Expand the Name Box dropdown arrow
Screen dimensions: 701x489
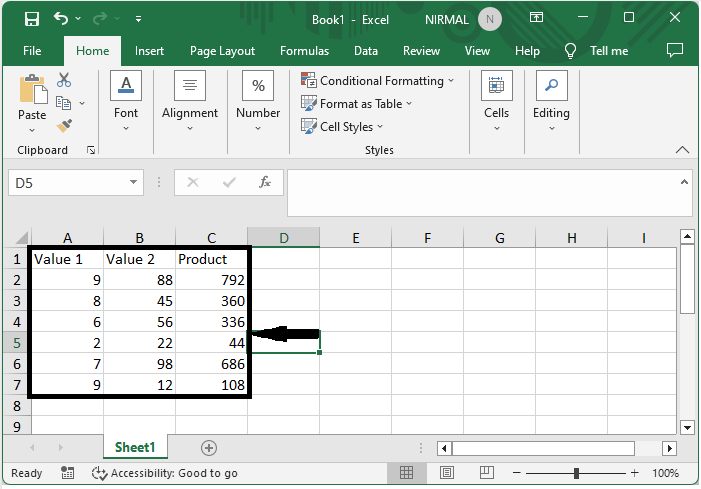click(x=133, y=182)
